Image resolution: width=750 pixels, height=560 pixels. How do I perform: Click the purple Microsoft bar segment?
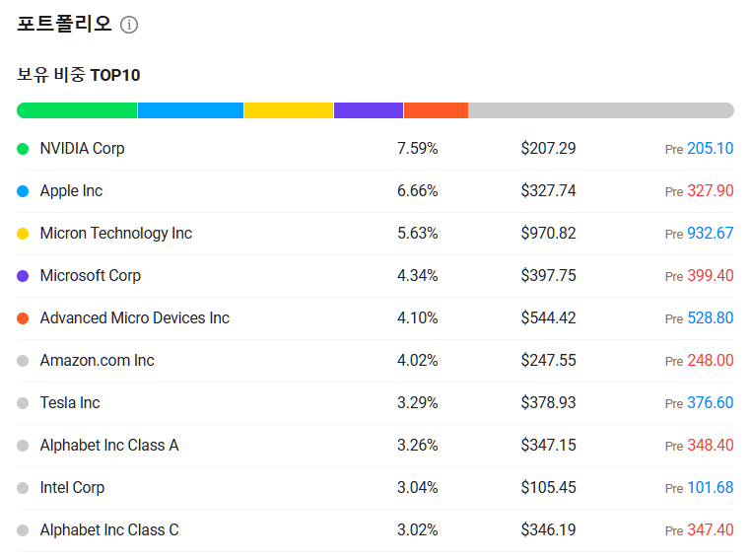tap(369, 110)
